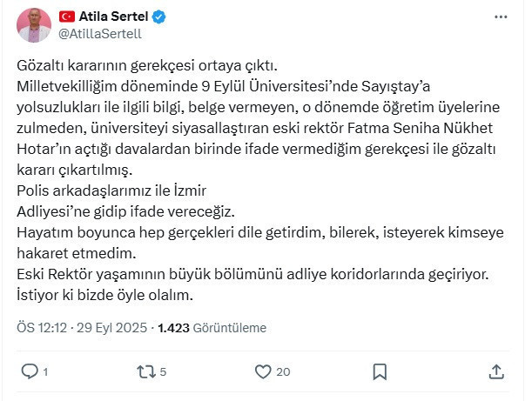Click the retweet count number 5
532x401 pixels.
pyautogui.click(x=163, y=372)
